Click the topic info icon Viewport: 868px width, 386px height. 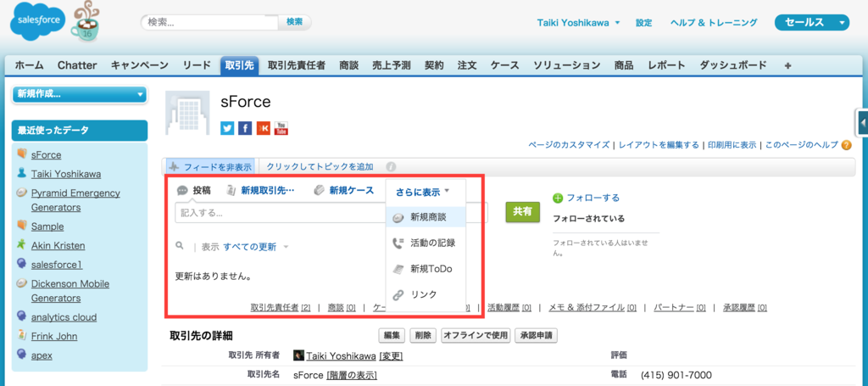(x=391, y=166)
